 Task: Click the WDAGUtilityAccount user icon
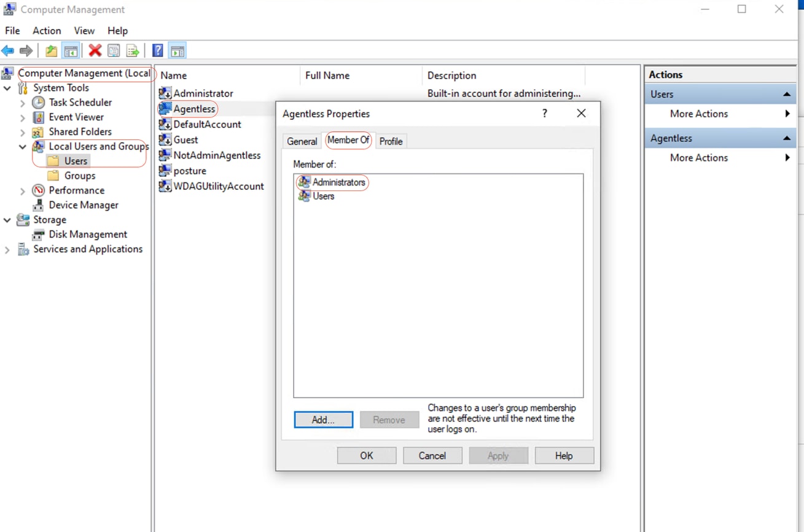click(165, 186)
